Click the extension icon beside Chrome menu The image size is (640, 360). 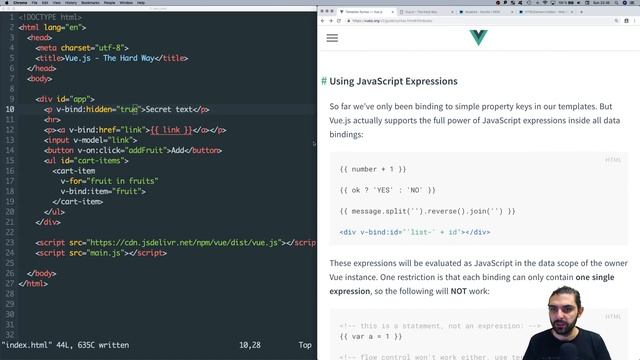(x=626, y=21)
